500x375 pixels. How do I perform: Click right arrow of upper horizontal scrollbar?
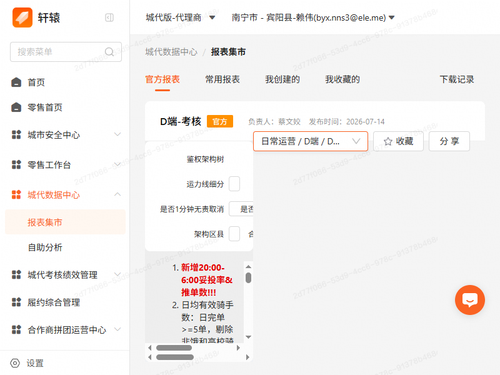[238, 348]
